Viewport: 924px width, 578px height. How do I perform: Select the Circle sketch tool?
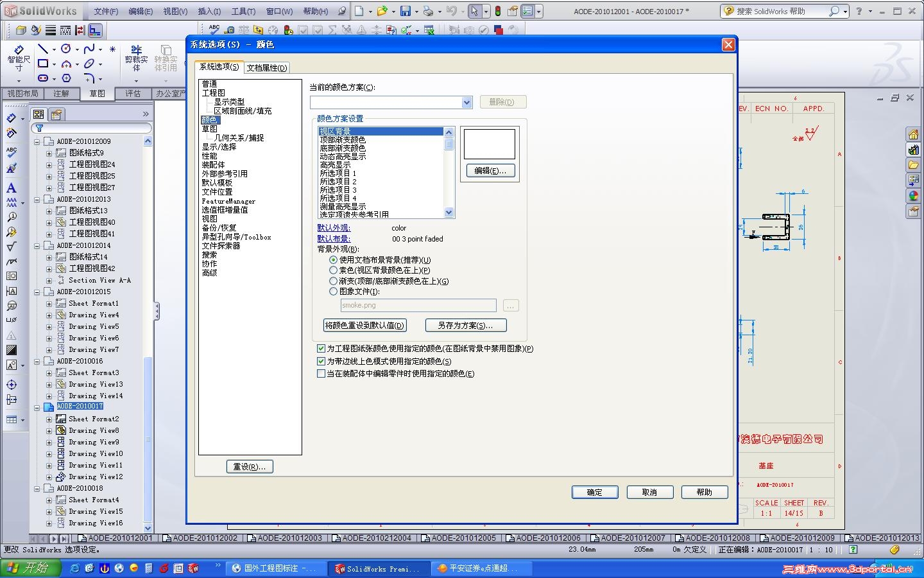click(65, 49)
